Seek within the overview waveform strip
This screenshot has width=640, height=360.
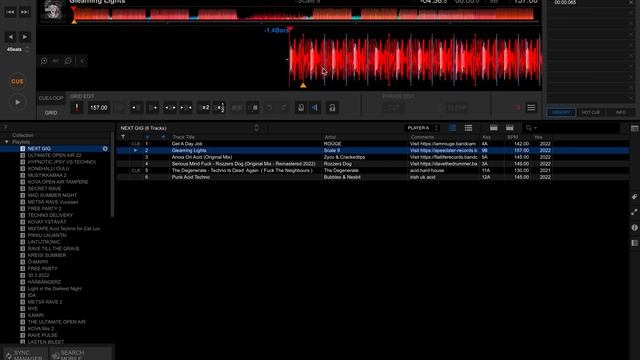coord(304,14)
